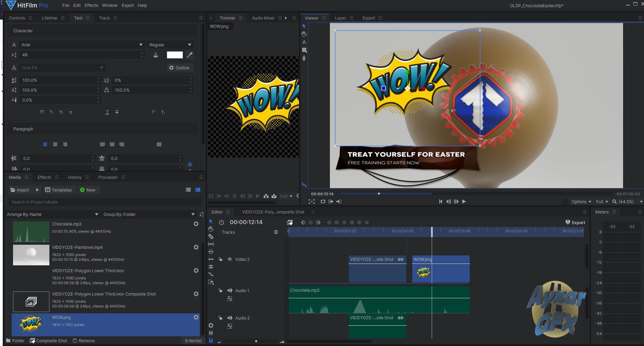Screen dimensions: 644x346
Task: Open settings gear for VIDDYOZE-Paintover.mp4
Action: pyautogui.click(x=196, y=247)
